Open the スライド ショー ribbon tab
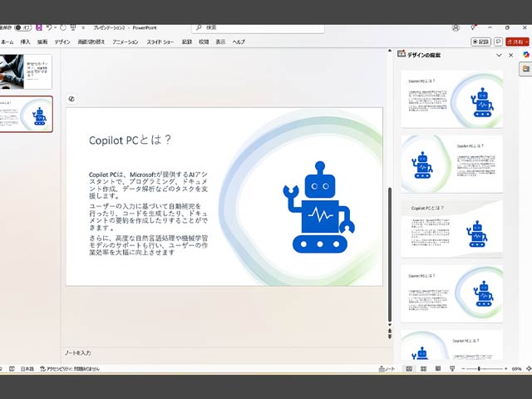532x399 pixels. tap(160, 42)
